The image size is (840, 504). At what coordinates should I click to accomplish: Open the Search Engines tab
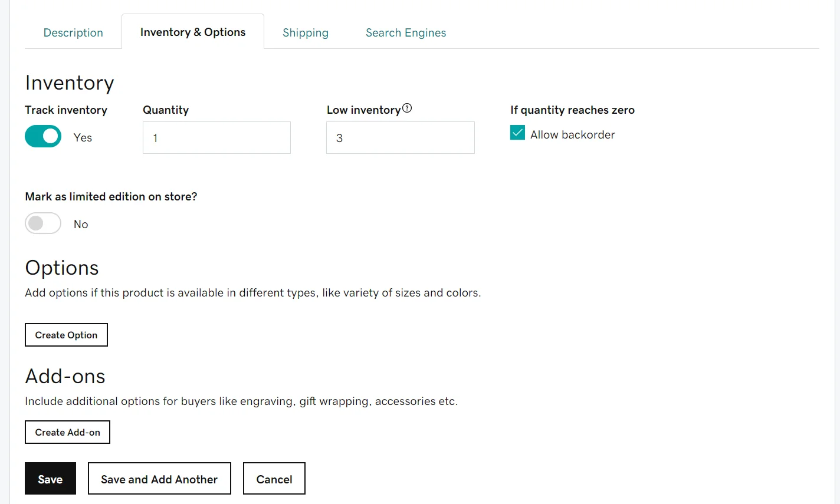[405, 32]
